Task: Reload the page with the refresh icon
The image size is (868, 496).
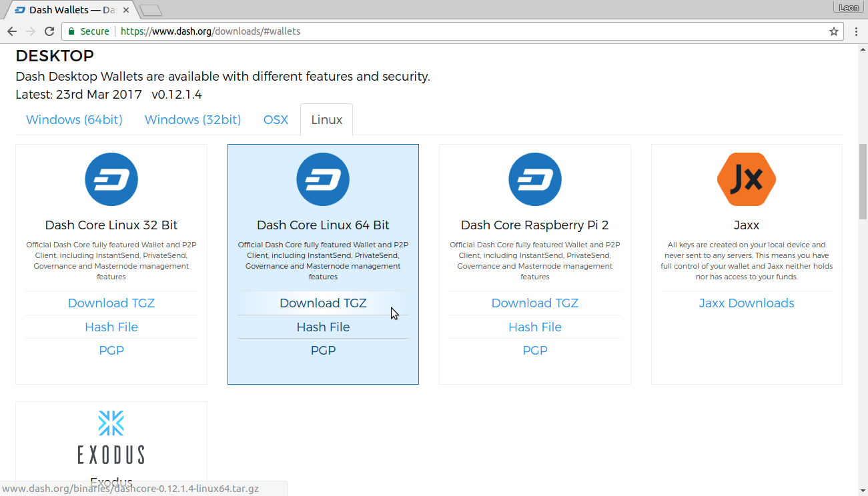Action: (49, 31)
